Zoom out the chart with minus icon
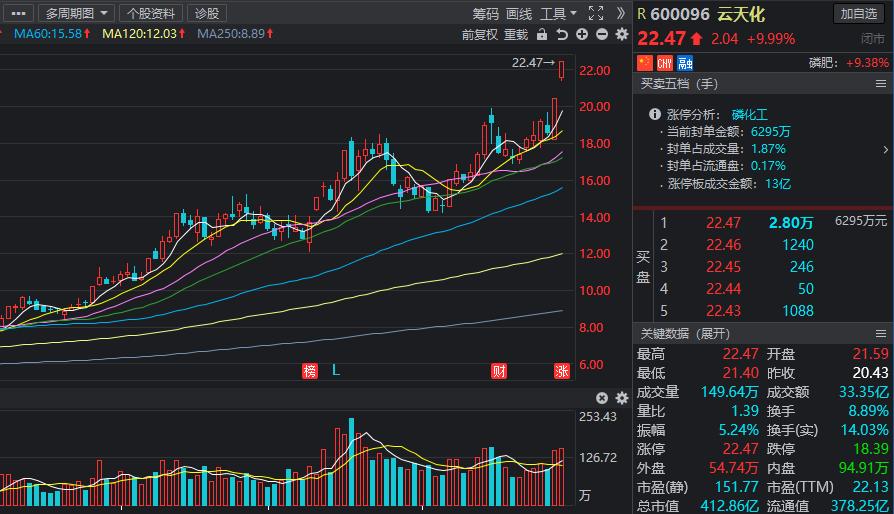Screen dimensions: 894x514 (x=601, y=34)
